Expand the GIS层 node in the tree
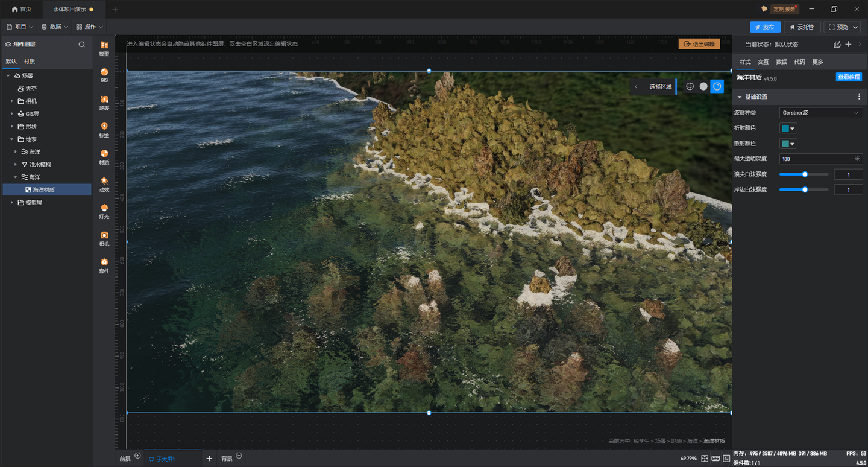 pyautogui.click(x=12, y=113)
